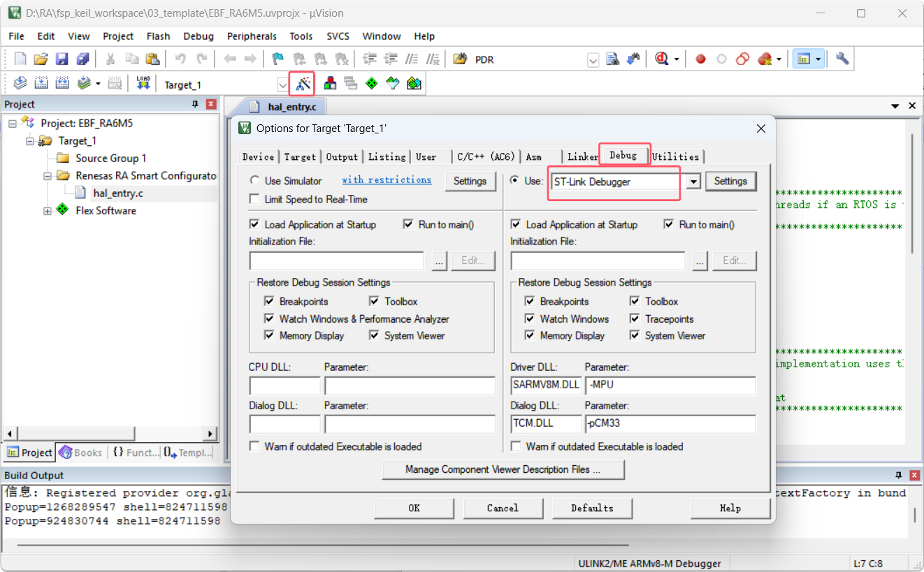Screen dimensions: 924x572
Task: Open the SVCS menu
Action: (338, 36)
